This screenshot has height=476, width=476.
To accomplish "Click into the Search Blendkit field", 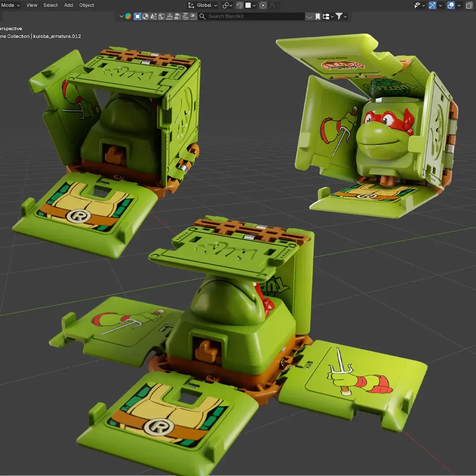I will [252, 16].
